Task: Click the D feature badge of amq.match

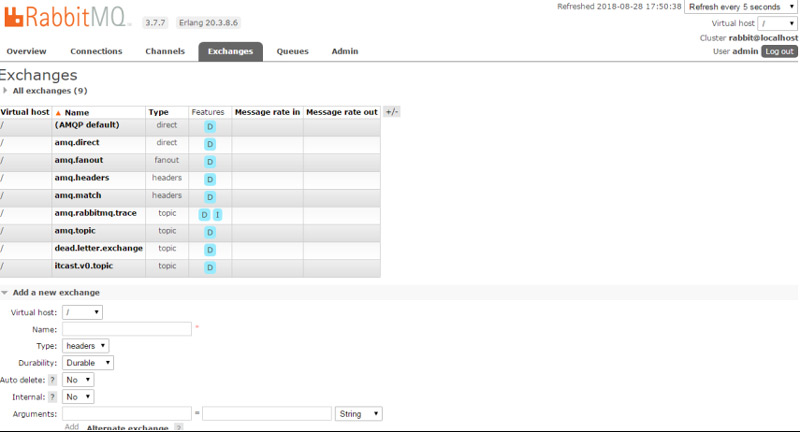Action: 210,197
